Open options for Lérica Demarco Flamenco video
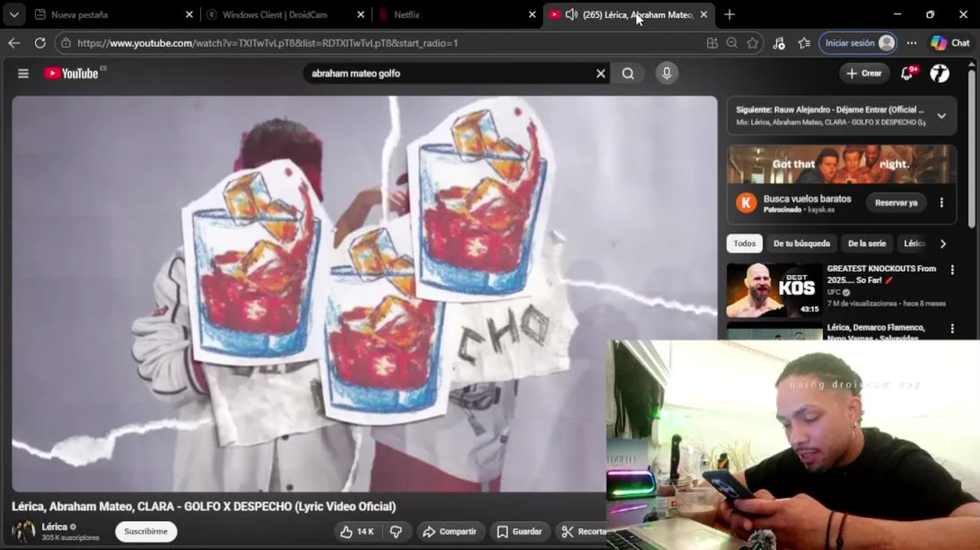The image size is (980, 550). [x=952, y=328]
